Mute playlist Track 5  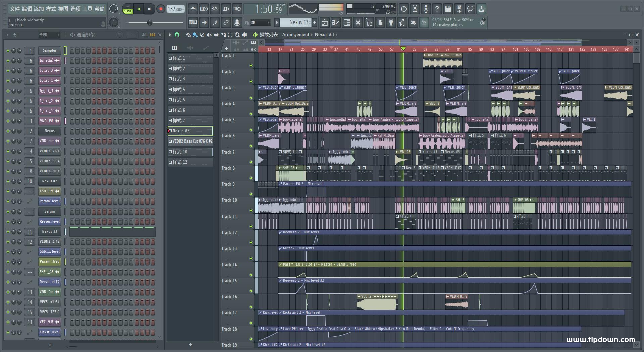[251, 130]
